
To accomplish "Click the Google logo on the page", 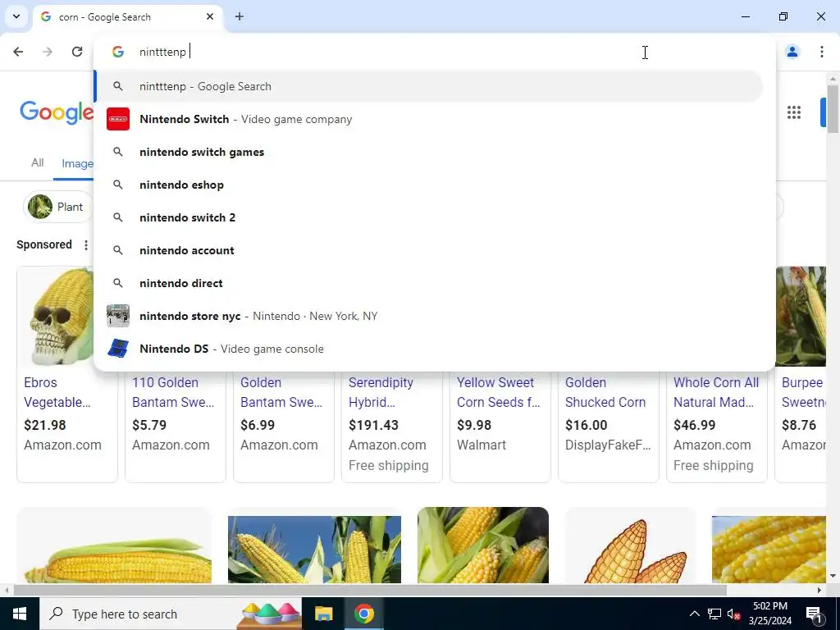I will click(x=57, y=112).
